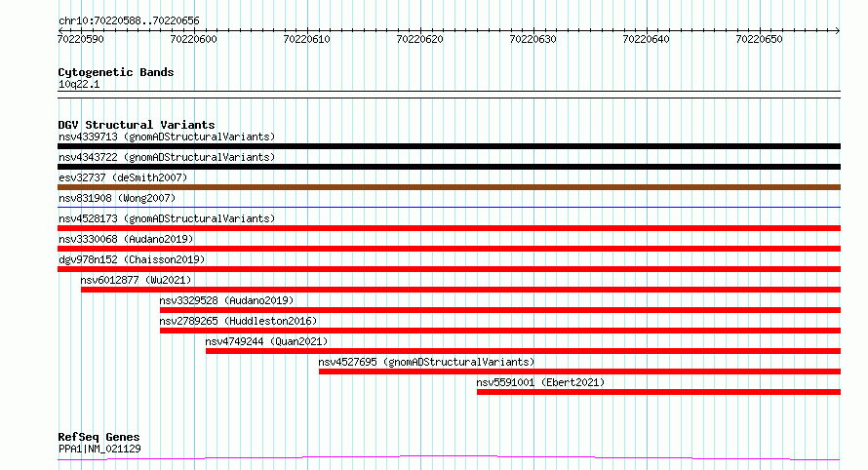Select ruler position 70220650
The width and height of the screenshot is (868, 470).
point(759,39)
